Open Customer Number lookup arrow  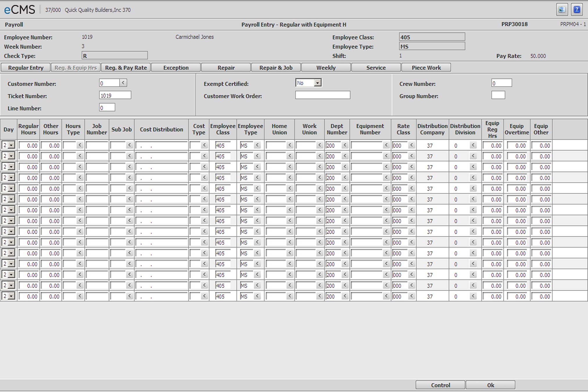pos(123,83)
